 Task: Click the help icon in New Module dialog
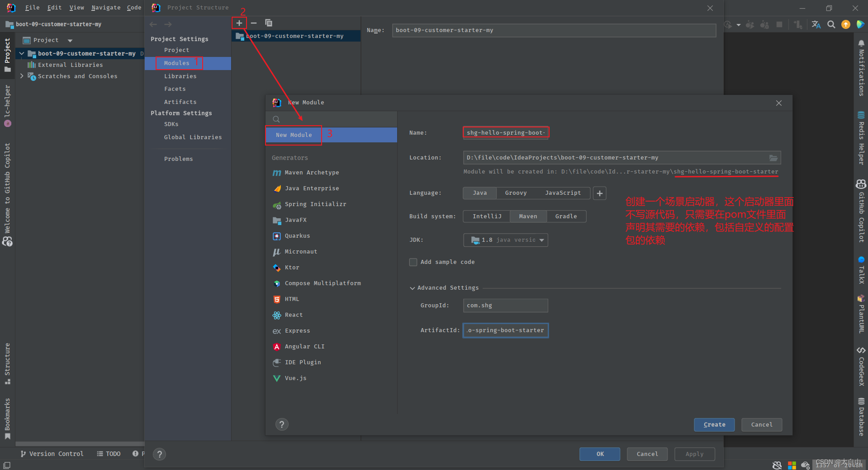[x=282, y=424]
